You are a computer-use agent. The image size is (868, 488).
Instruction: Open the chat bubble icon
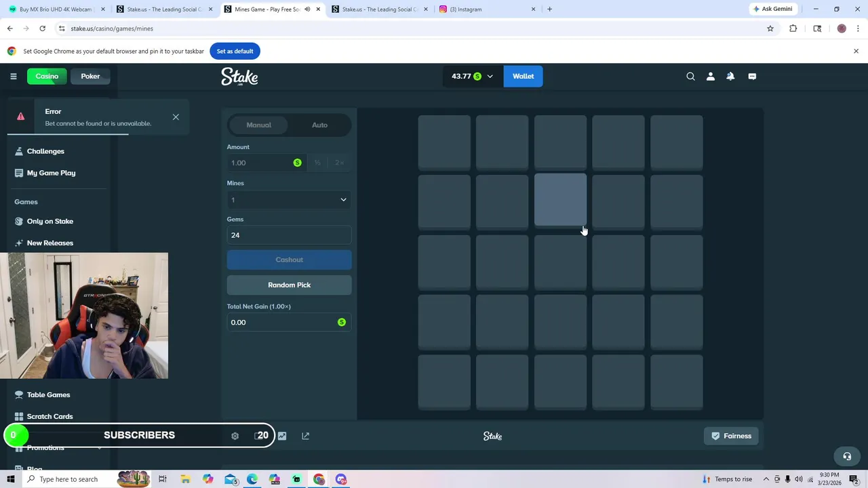tap(752, 77)
